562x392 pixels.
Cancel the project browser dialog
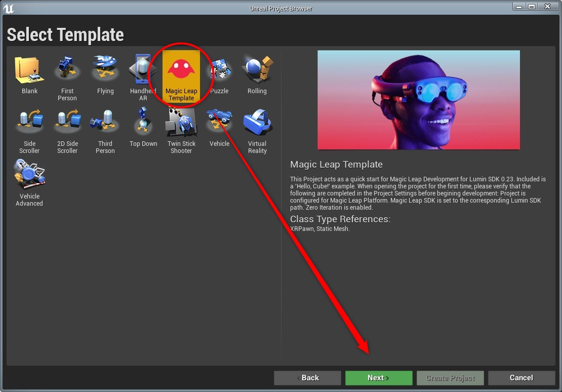[521, 378]
